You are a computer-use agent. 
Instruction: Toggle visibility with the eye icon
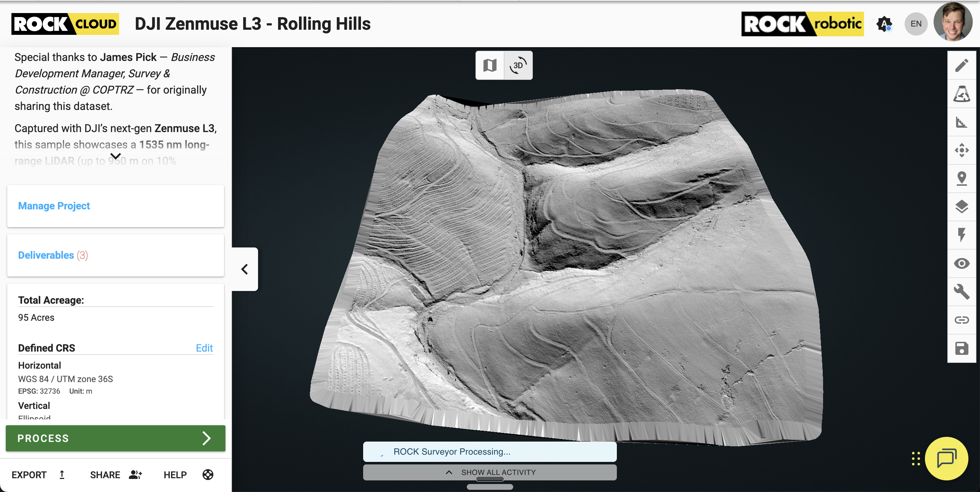(x=962, y=263)
